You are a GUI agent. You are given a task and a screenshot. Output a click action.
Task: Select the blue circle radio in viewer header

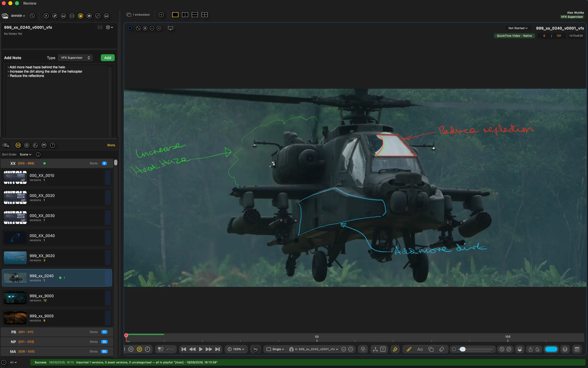pos(130,28)
